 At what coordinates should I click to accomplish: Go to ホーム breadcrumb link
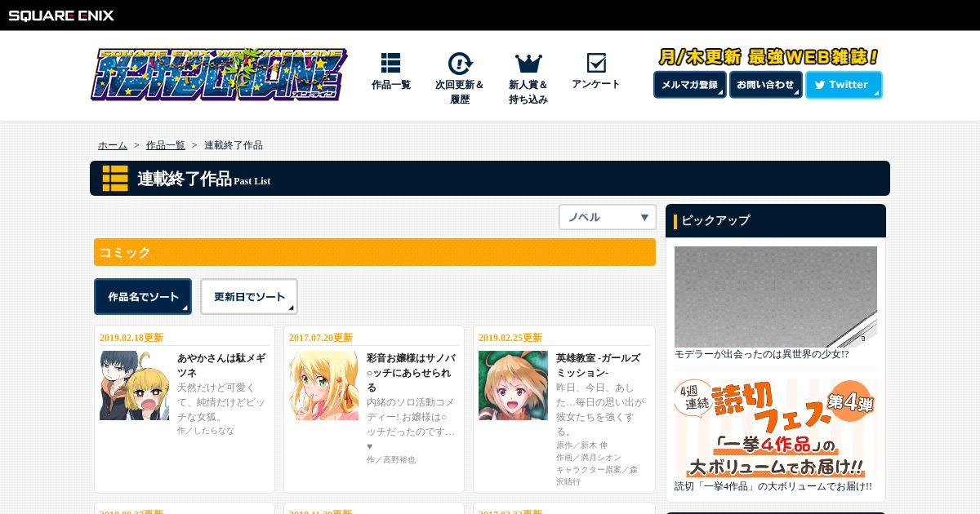[x=113, y=145]
